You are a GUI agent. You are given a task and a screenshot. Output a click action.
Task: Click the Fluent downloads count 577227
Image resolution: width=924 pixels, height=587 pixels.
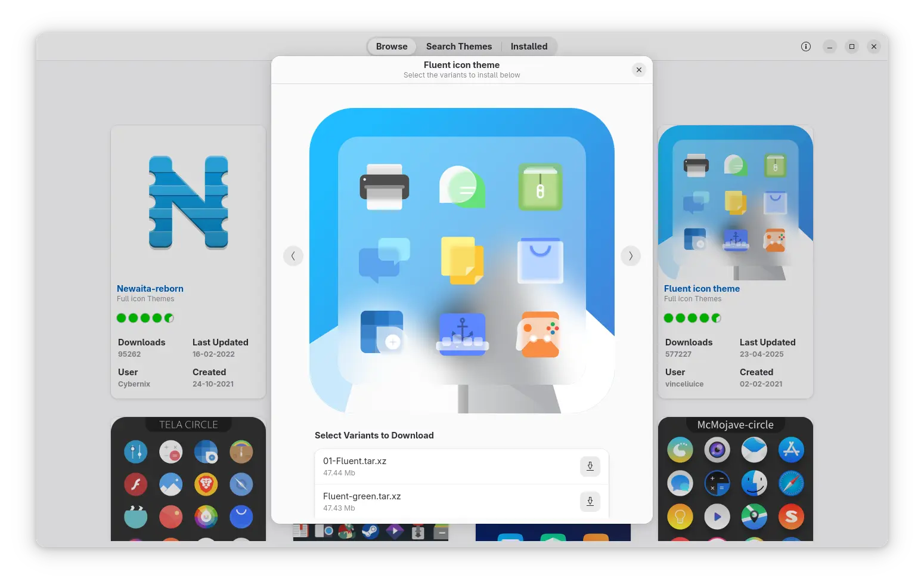point(678,354)
